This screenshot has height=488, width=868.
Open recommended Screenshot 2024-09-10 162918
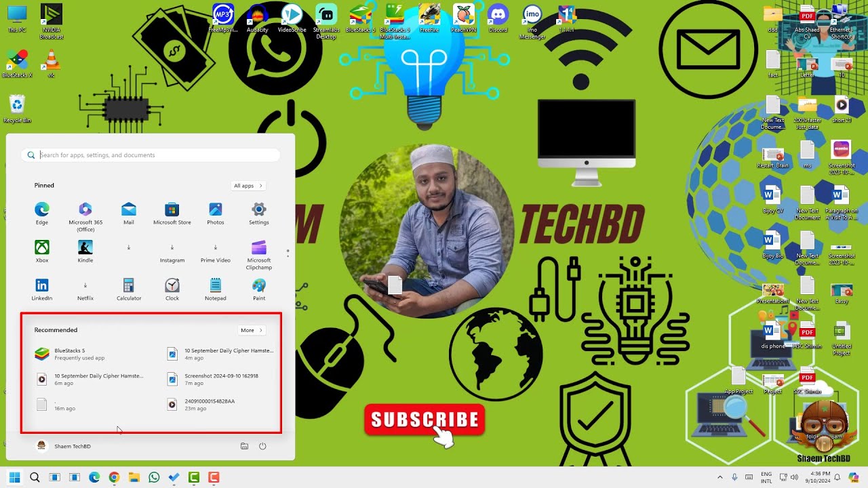(221, 379)
